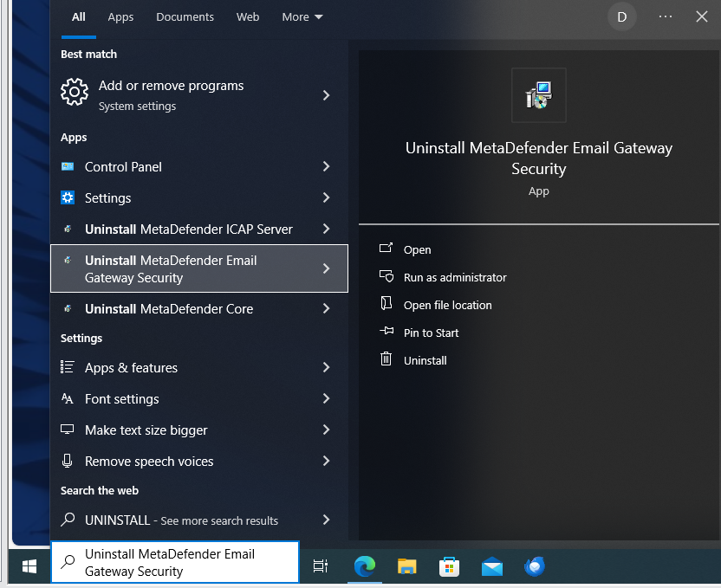Click the taskbar search input box

pos(175,562)
